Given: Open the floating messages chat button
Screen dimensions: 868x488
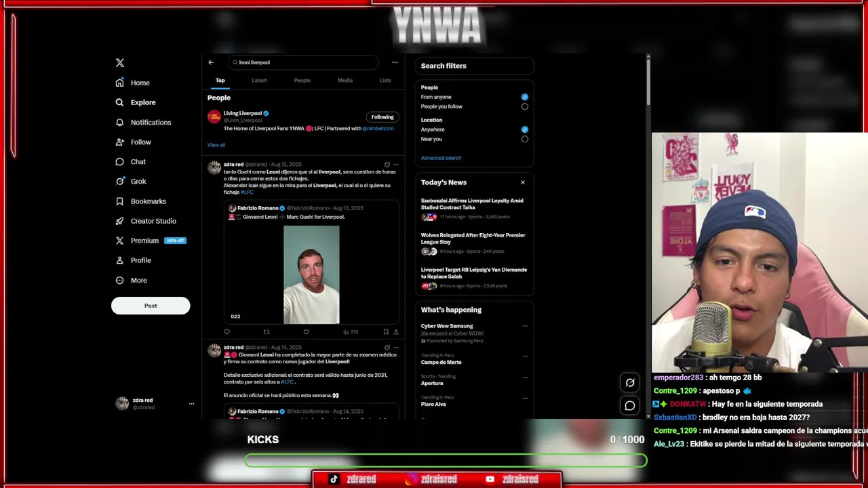Looking at the screenshot, I should click(x=630, y=405).
